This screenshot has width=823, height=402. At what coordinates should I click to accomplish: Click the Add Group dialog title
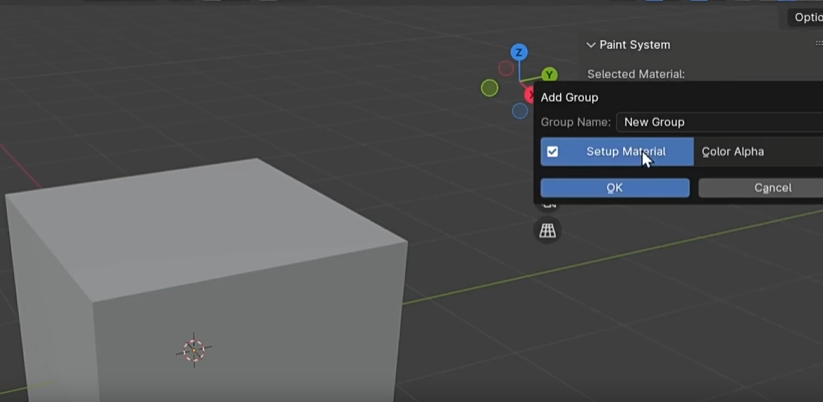coord(569,97)
